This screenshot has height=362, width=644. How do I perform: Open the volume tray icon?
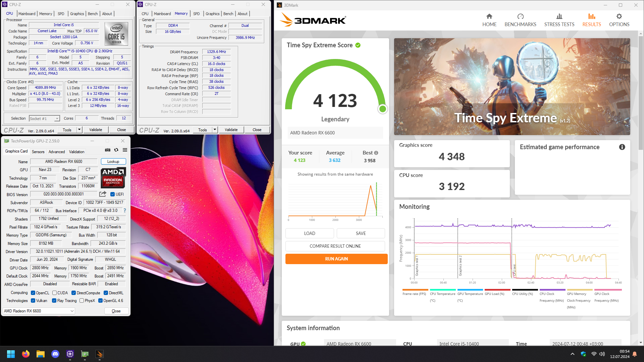tap(602, 354)
